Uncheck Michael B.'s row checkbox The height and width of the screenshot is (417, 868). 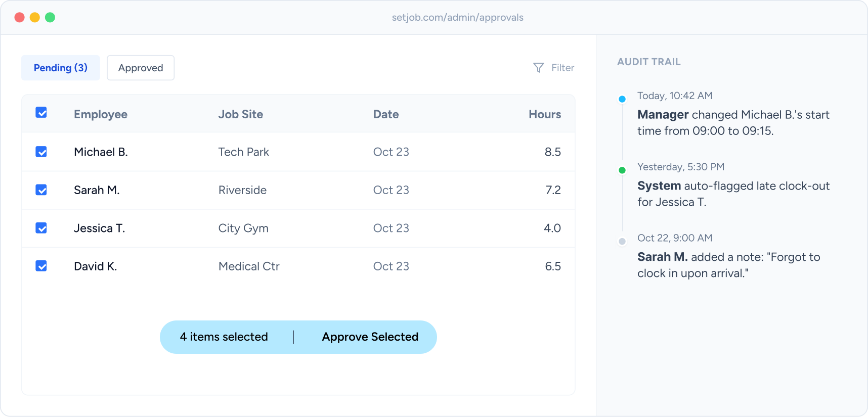[41, 152]
